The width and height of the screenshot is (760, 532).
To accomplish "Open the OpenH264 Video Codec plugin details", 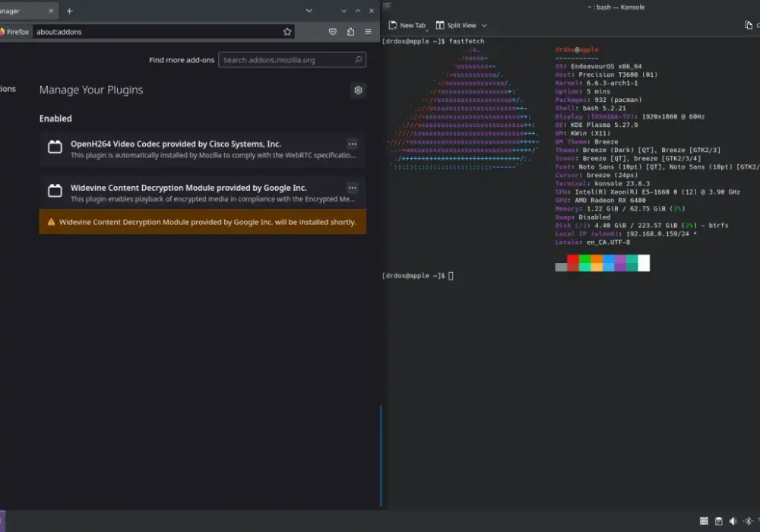I will click(202, 149).
